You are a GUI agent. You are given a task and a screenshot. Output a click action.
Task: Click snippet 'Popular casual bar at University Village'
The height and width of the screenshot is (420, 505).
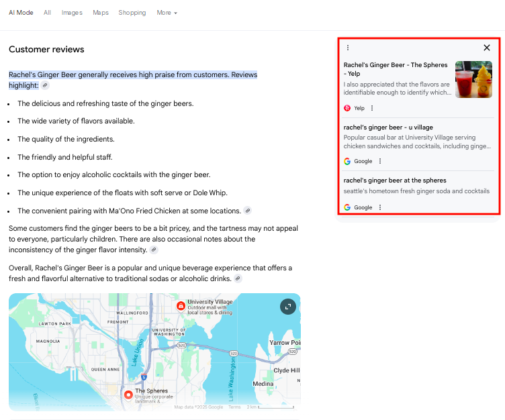pos(417,142)
